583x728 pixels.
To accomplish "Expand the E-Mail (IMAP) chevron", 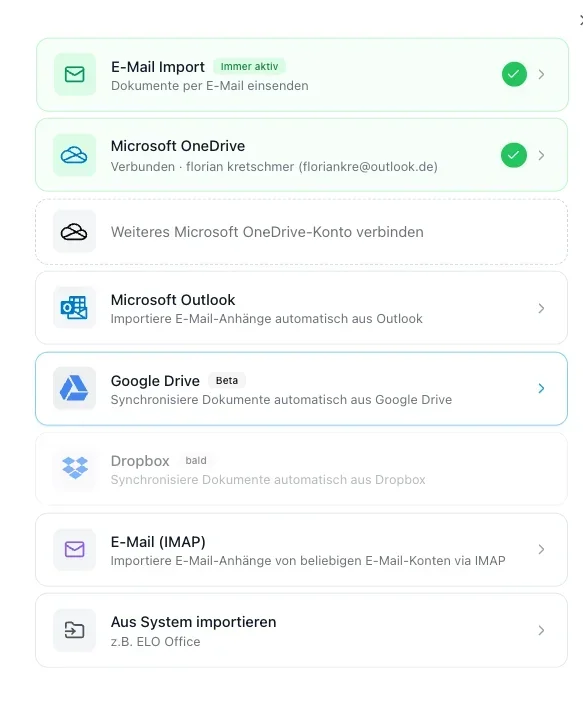I will pyautogui.click(x=541, y=550).
